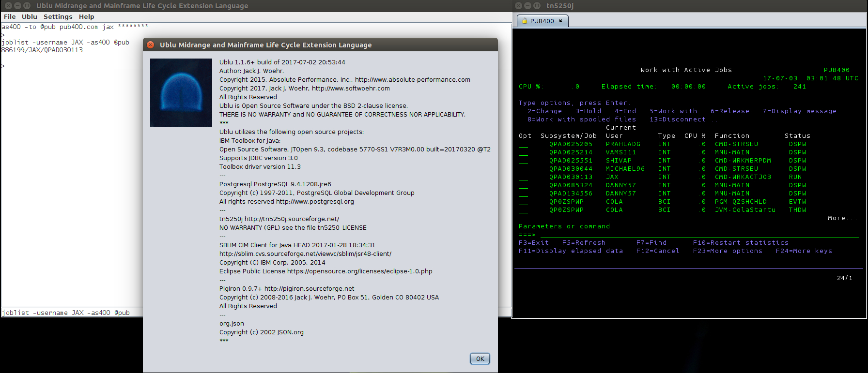Image resolution: width=868 pixels, height=373 pixels.
Task: Click the RUN status of JAX job
Action: 795,177
